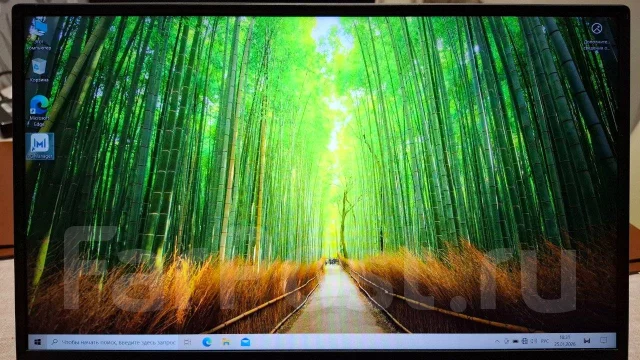The height and width of the screenshot is (360, 640).
Task: Open the notification center icon
Action: (x=604, y=340)
